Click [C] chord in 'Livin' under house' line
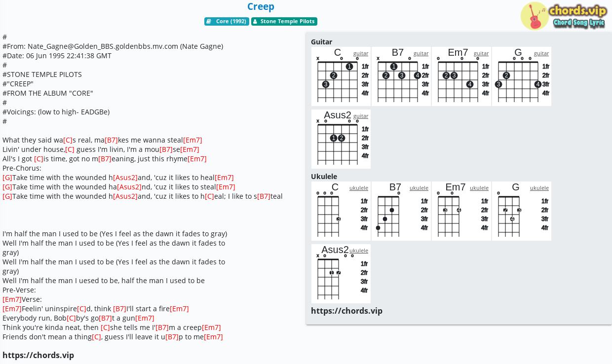 (70, 149)
